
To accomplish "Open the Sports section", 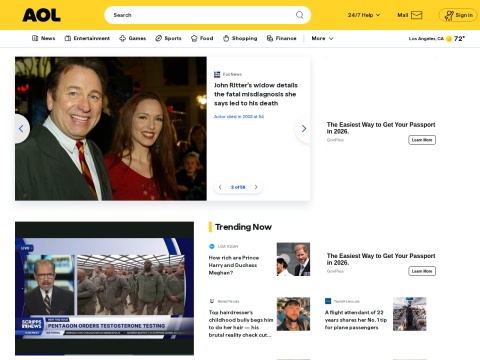I will [168, 38].
